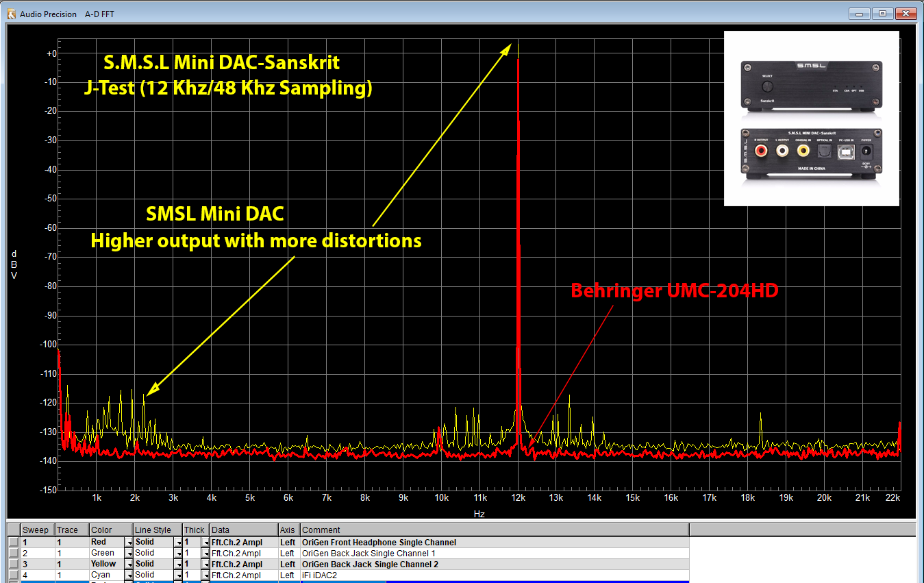
Task: Select the Red color cell
Action: (107, 543)
